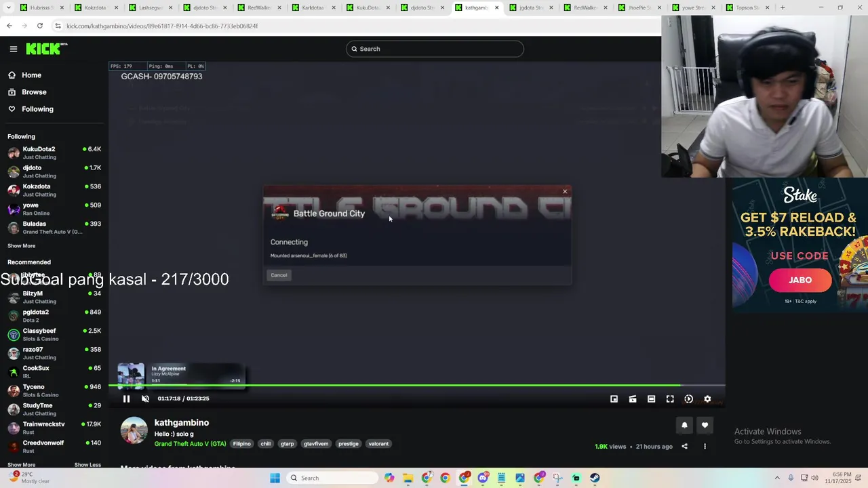Click the JABO code button on Stake ad
Image resolution: width=868 pixels, height=488 pixels.
(x=800, y=280)
